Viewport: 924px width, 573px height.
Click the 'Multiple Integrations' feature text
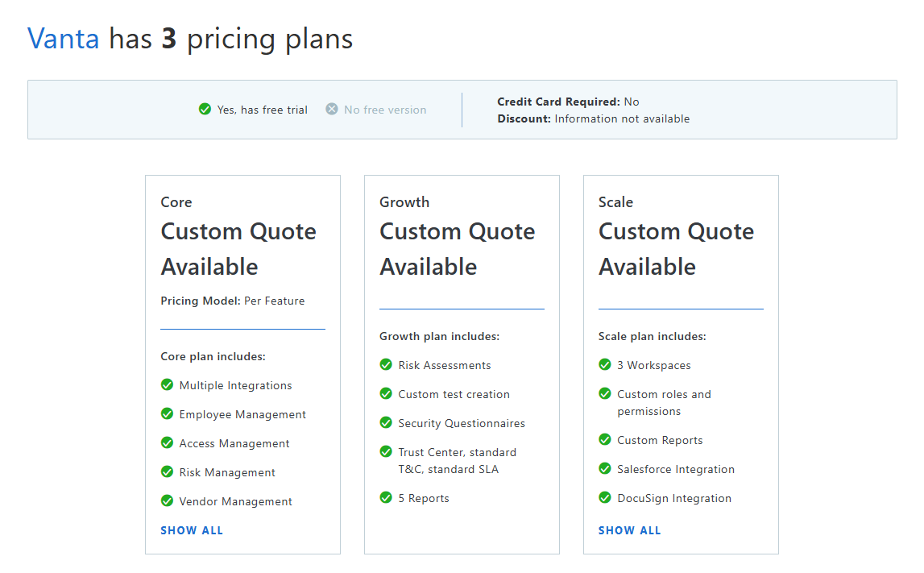click(x=236, y=385)
